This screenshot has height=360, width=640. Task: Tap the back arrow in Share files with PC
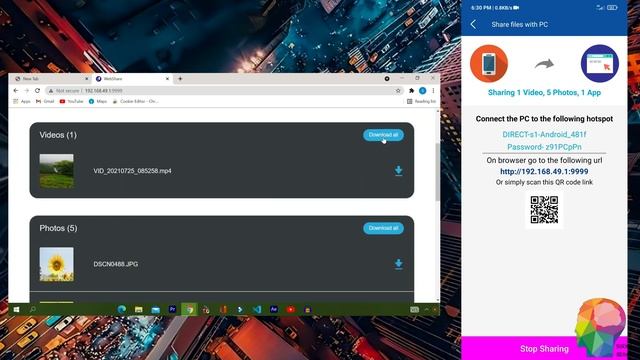tap(473, 24)
